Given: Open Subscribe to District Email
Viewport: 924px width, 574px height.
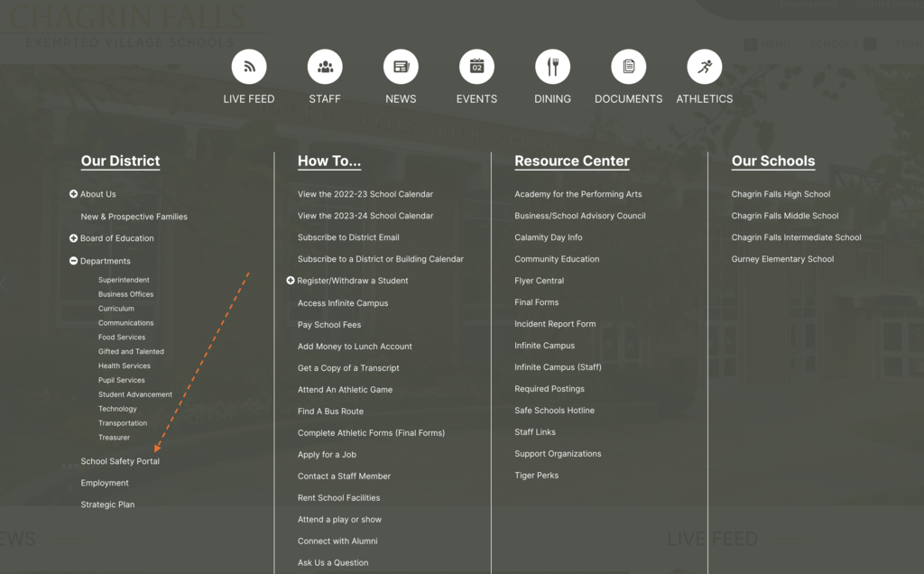Looking at the screenshot, I should (x=348, y=237).
